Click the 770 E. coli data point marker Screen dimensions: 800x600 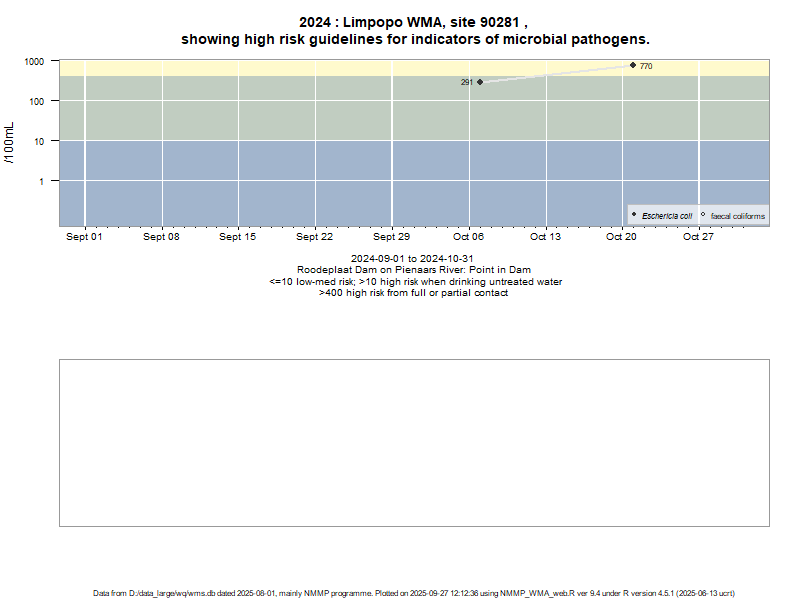coord(633,65)
